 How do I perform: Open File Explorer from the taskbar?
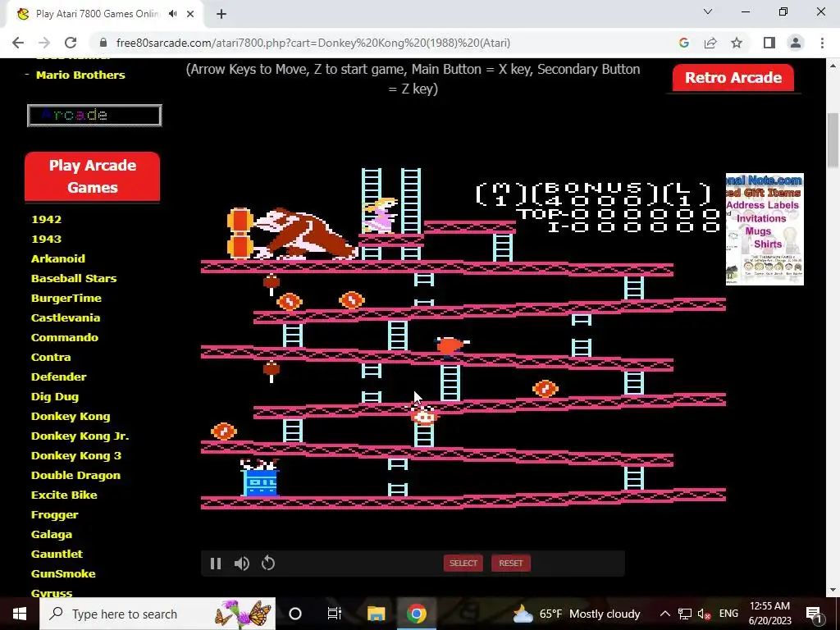[376, 614]
